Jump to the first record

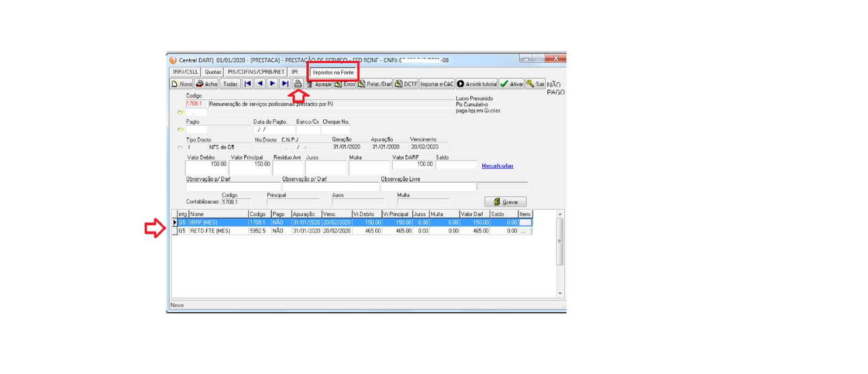[x=247, y=83]
